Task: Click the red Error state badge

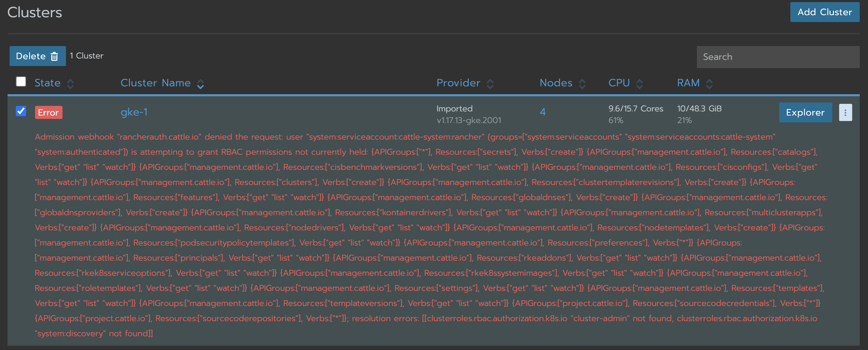Action: [48, 112]
